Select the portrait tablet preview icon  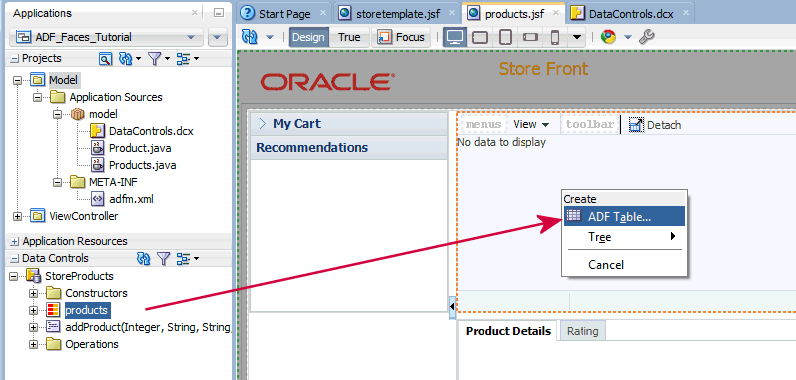(505, 37)
